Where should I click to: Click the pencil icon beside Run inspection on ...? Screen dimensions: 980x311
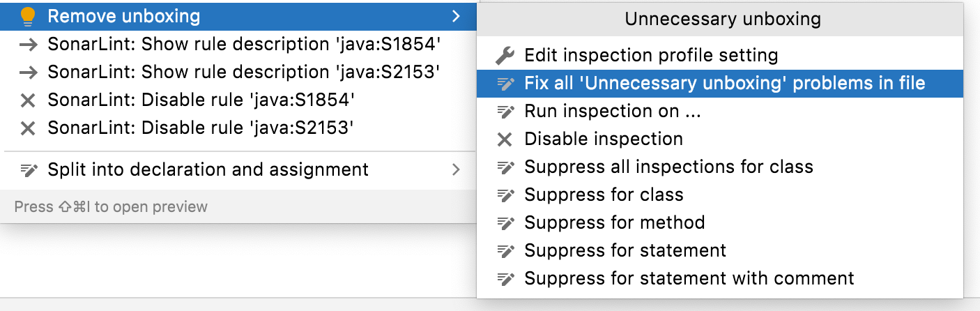pos(505,111)
